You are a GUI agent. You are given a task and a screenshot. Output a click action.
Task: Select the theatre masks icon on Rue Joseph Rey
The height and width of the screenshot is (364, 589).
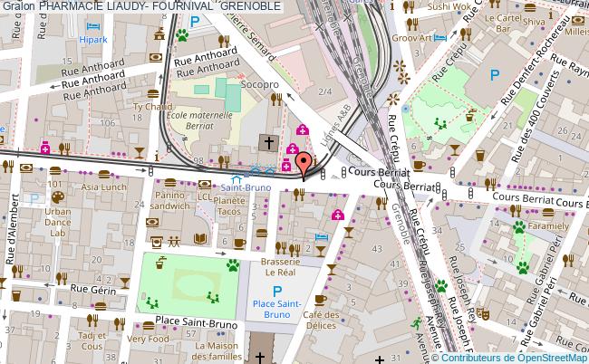[483, 313]
